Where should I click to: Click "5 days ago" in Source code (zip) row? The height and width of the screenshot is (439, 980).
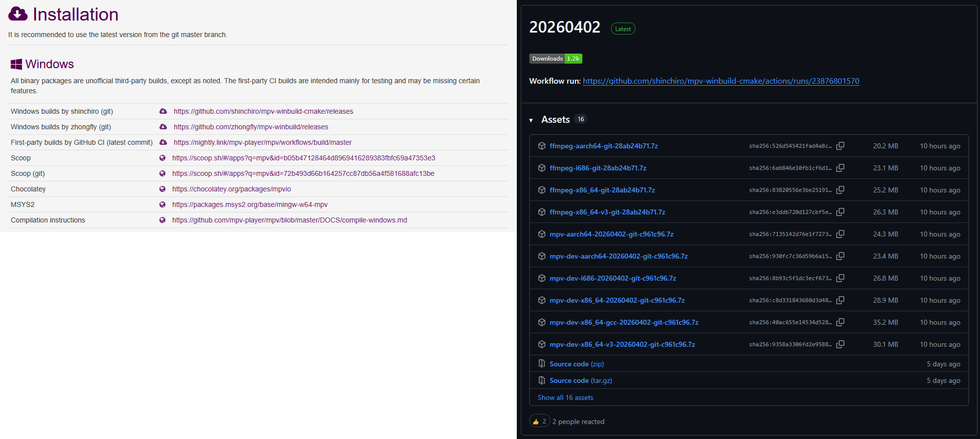tap(943, 364)
